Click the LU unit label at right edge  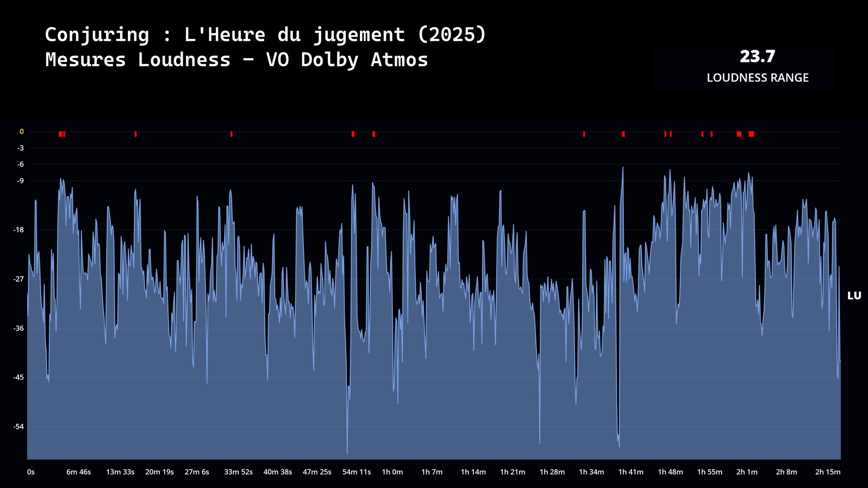pos(854,296)
